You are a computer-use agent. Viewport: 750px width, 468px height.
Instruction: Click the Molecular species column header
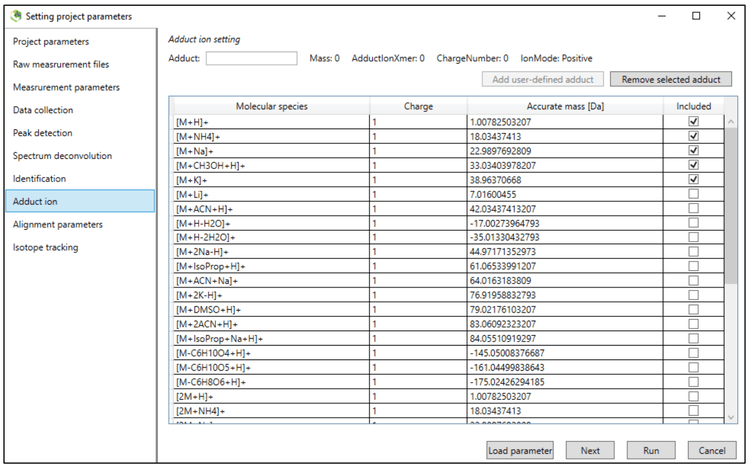point(271,106)
